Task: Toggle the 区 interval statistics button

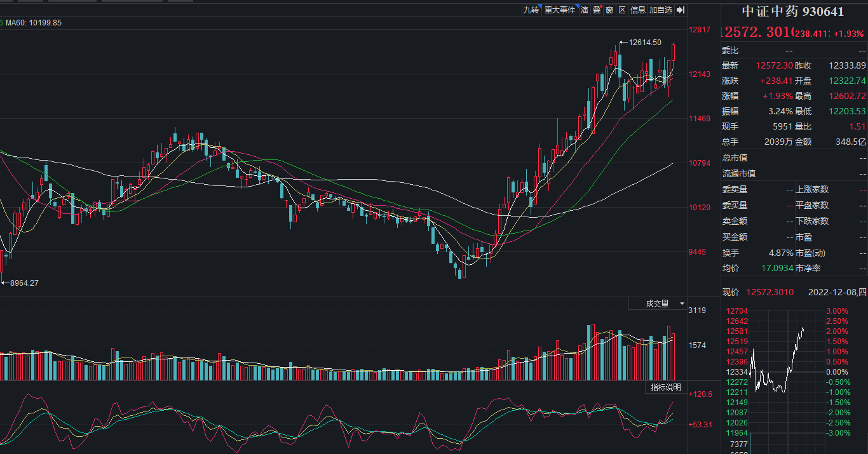Action: [622, 10]
